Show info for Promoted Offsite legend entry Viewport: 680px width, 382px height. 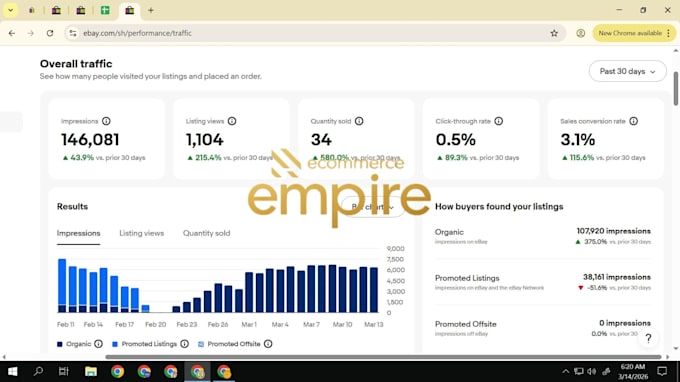(268, 344)
